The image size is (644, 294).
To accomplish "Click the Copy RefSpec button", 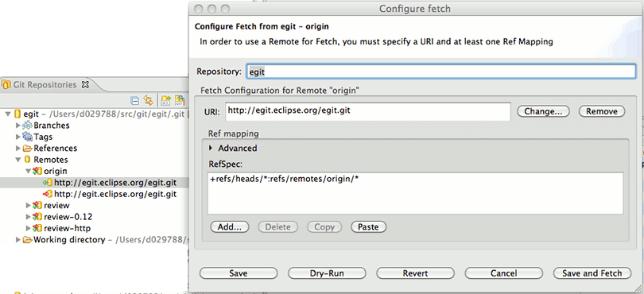I will (x=324, y=226).
